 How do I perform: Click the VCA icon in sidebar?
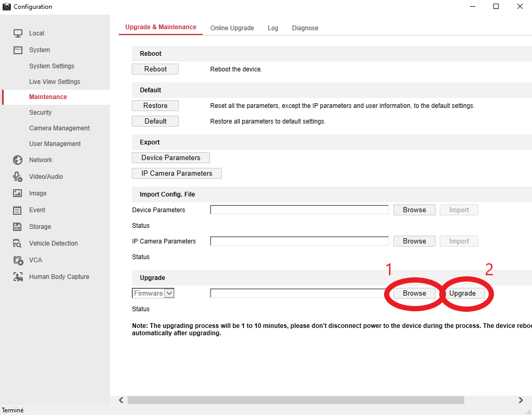pos(18,260)
